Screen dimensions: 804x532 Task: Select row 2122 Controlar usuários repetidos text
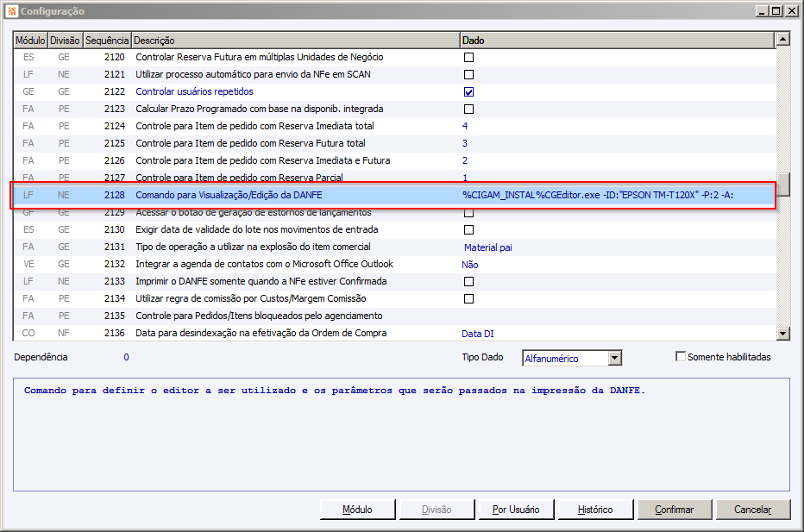194,91
